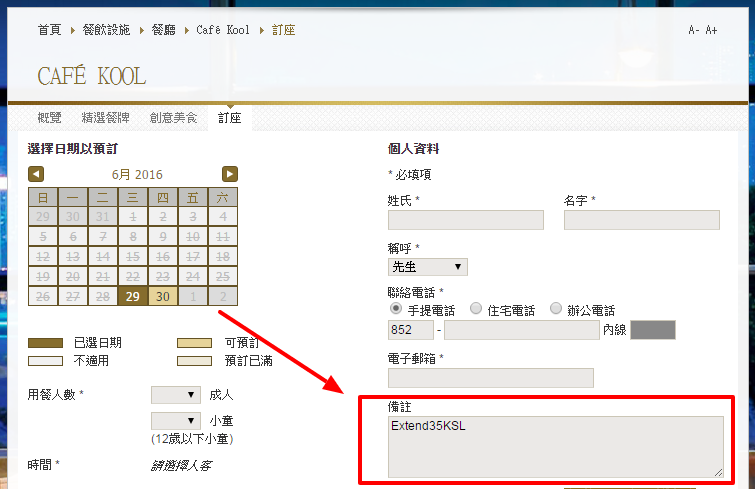
Task: Click the CAFÉ KOOL heading
Action: [91, 77]
